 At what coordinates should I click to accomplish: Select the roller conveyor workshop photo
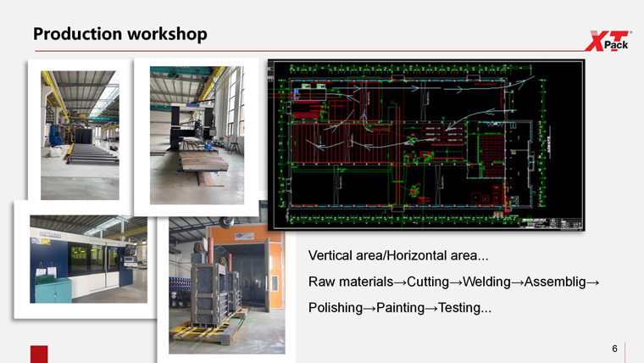[x=80, y=135]
